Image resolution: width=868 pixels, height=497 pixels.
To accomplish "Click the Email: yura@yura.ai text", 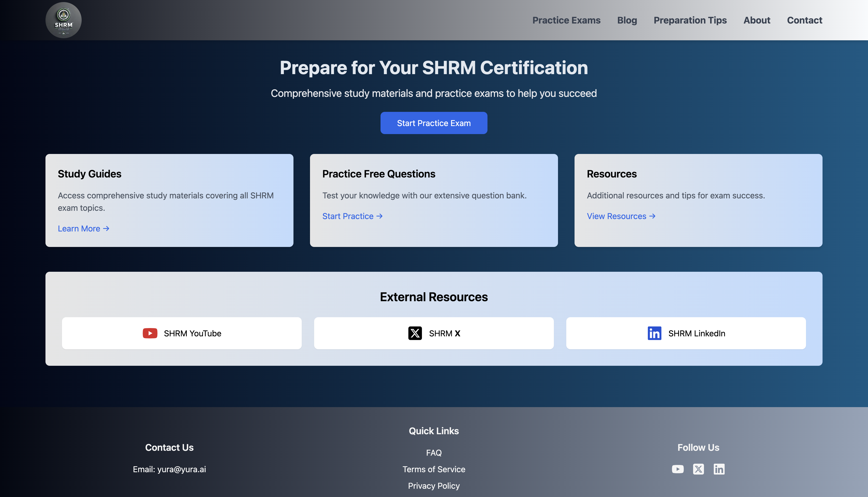I will pos(169,469).
